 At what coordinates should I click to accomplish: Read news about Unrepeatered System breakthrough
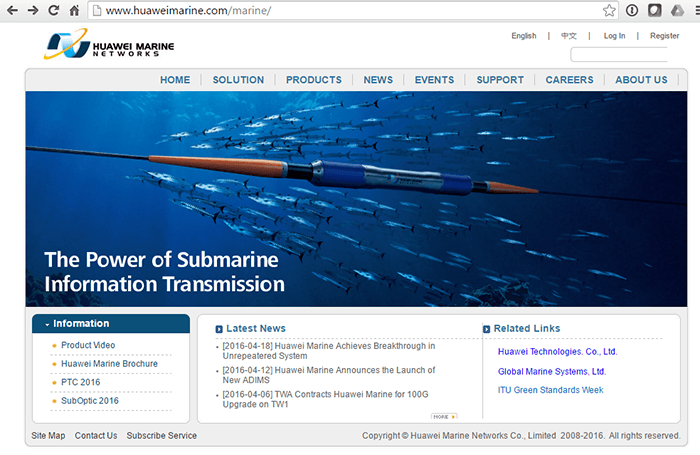pyautogui.click(x=328, y=351)
